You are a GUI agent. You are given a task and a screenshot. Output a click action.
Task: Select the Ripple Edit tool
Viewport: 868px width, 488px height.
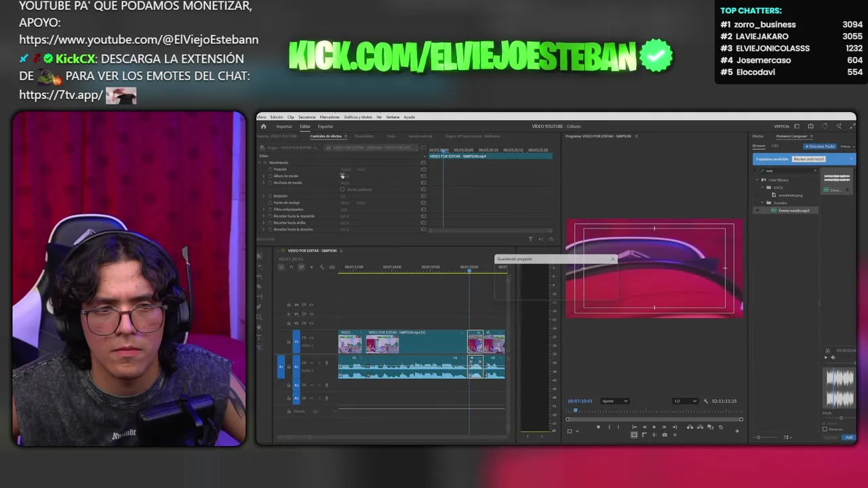coord(259,277)
